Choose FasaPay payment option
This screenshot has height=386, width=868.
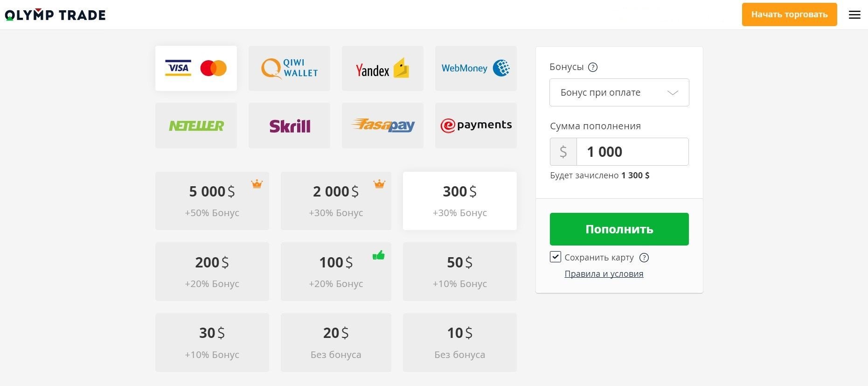(x=382, y=126)
